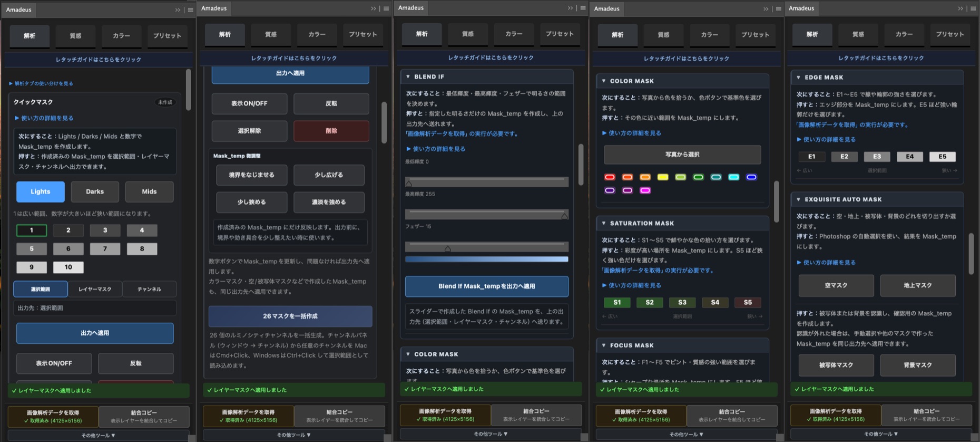This screenshot has height=442, width=980.
Task: Expand 使い方の詳細を見る under クイックマスク
Action: (x=44, y=118)
